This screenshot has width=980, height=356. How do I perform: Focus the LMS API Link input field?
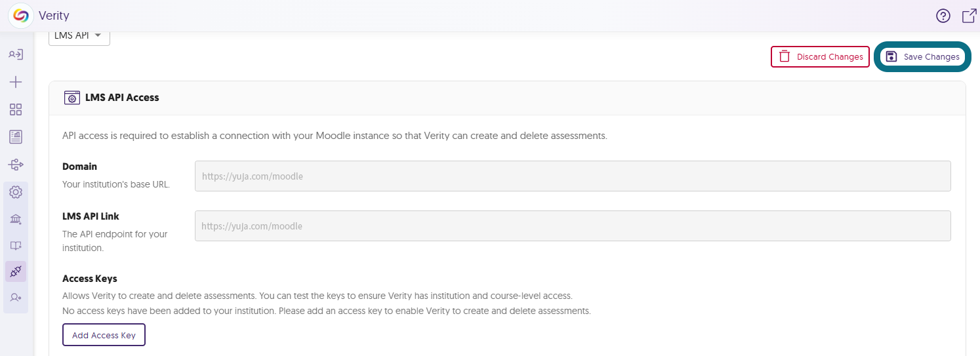pyautogui.click(x=573, y=226)
